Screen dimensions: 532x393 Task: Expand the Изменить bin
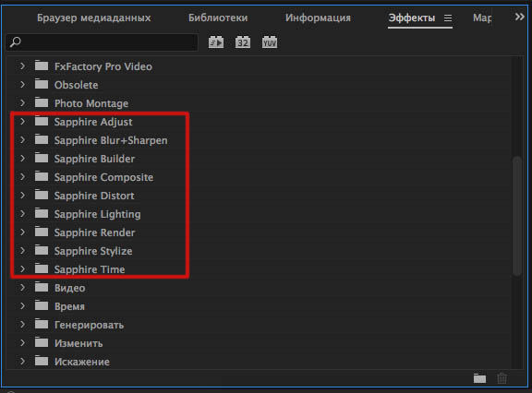click(x=22, y=342)
